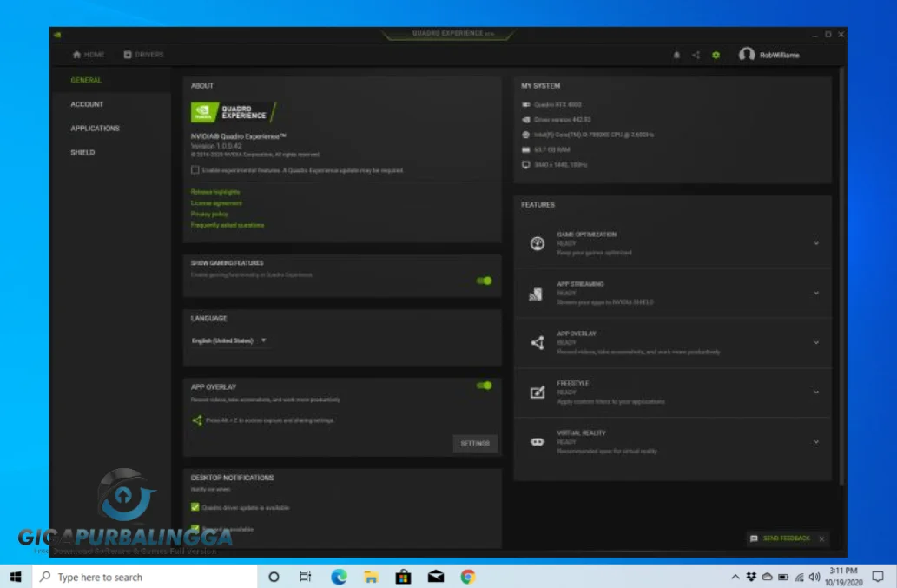This screenshot has width=897, height=588.
Task: Expand the Game Optimization feature chevron
Action: click(x=815, y=244)
